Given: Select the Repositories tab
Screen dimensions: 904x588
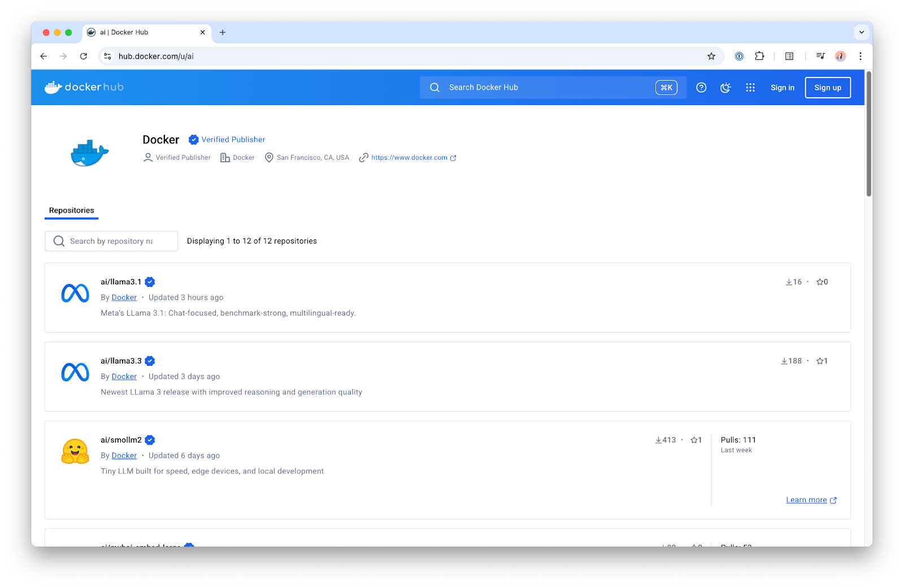Looking at the screenshot, I should [x=71, y=210].
